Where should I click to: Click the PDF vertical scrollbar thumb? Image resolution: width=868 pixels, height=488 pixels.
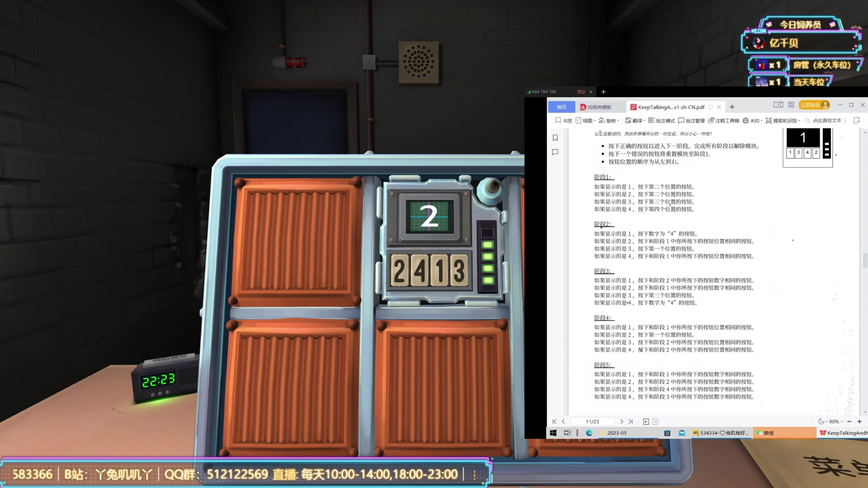(x=865, y=260)
